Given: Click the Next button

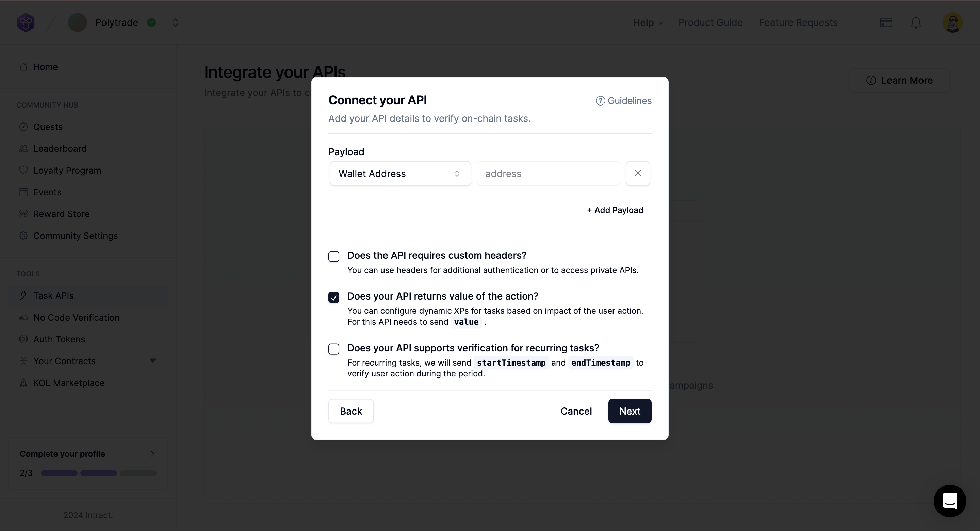Looking at the screenshot, I should point(629,411).
